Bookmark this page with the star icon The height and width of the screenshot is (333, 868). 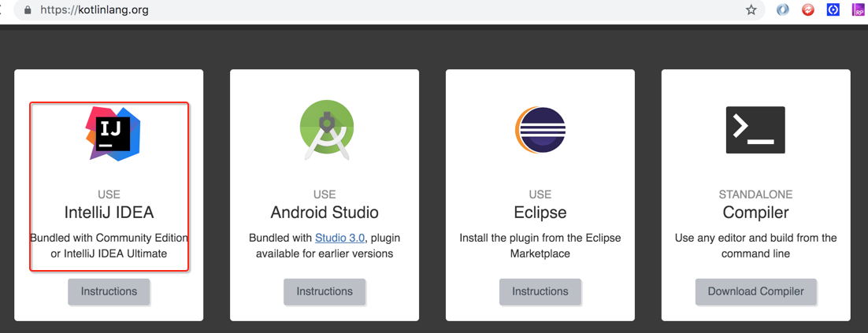751,10
